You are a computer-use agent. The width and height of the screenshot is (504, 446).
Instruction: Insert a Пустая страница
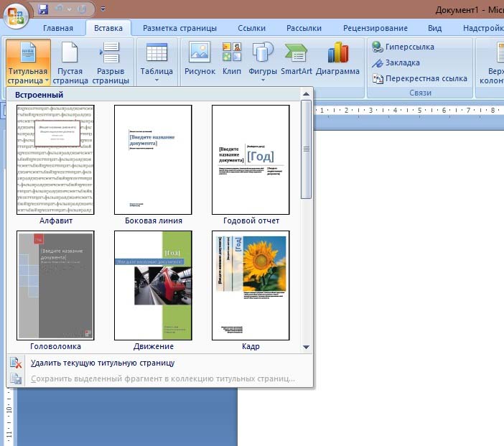pos(70,62)
